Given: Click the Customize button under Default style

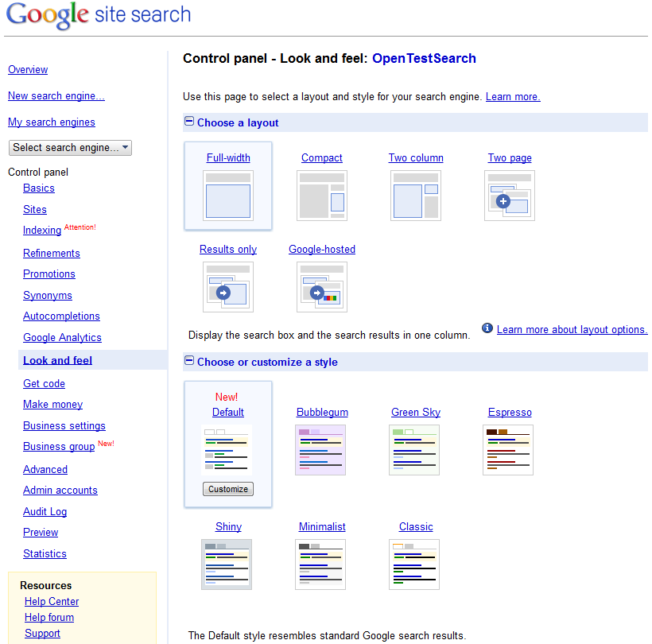Looking at the screenshot, I should tap(228, 489).
